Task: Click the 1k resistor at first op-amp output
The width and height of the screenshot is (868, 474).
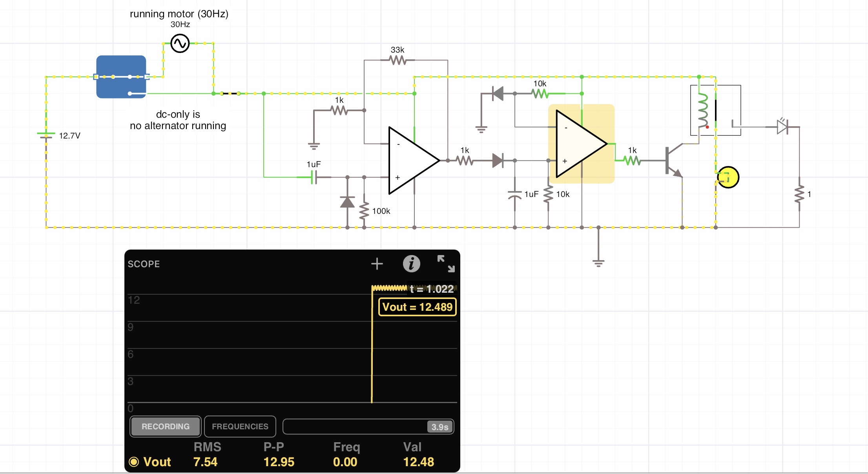Action: [465, 160]
